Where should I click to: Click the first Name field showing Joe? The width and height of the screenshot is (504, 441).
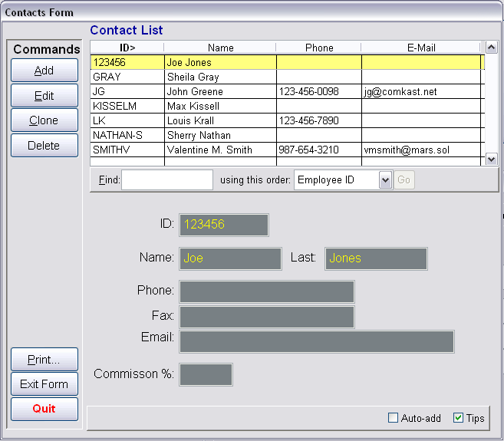[230, 258]
